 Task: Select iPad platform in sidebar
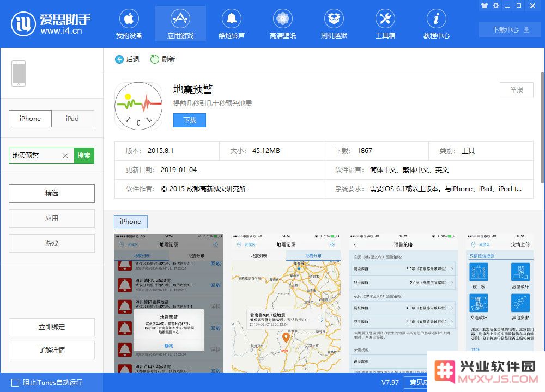(x=72, y=118)
